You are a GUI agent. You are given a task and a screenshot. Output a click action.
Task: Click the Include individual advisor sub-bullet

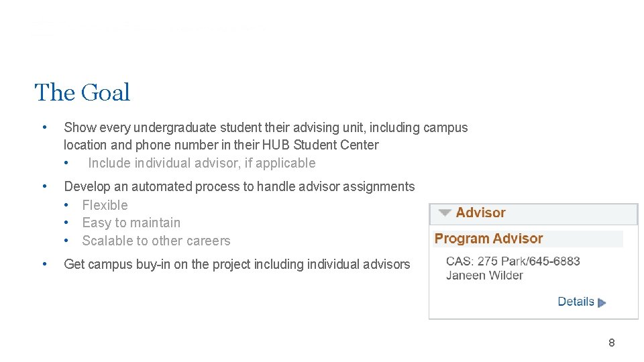pyautogui.click(x=202, y=163)
